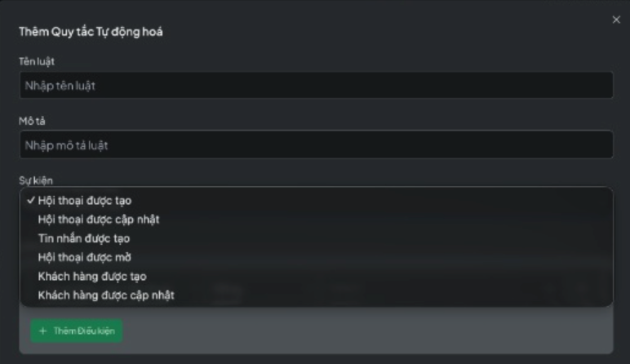This screenshot has width=630, height=364.
Task: Pick Khách hàng được cập nhật option
Action: click(x=106, y=295)
